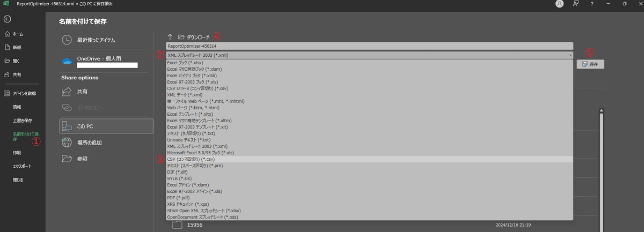The width and height of the screenshot is (644, 232).
Task: Choose テキスト (タブ区切り) (*.txt)
Action: click(x=369, y=133)
